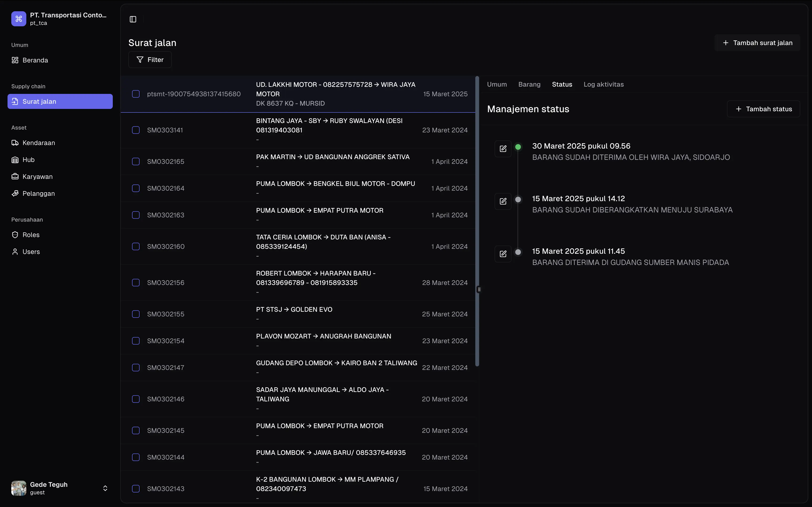The height and width of the screenshot is (507, 812).
Task: Open Kendaraan from the sidebar
Action: (38, 143)
